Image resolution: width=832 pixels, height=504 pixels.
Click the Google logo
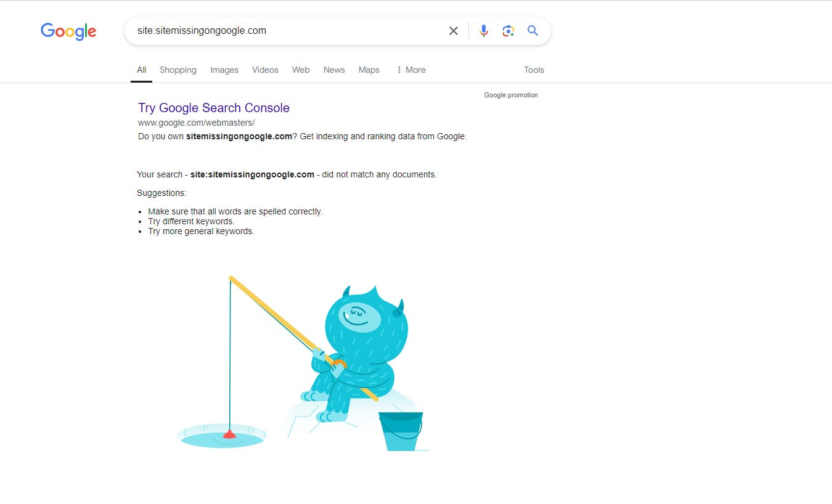pyautogui.click(x=68, y=31)
